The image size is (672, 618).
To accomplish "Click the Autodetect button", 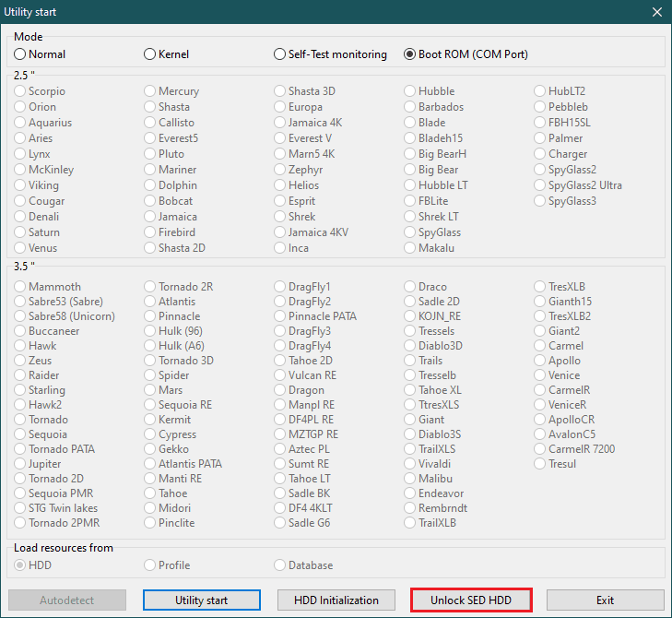I will [x=67, y=600].
